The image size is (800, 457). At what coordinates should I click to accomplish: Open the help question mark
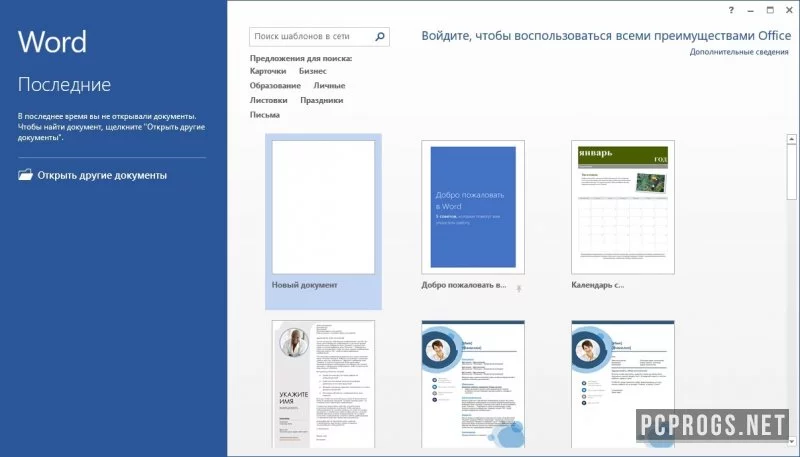[x=731, y=10]
